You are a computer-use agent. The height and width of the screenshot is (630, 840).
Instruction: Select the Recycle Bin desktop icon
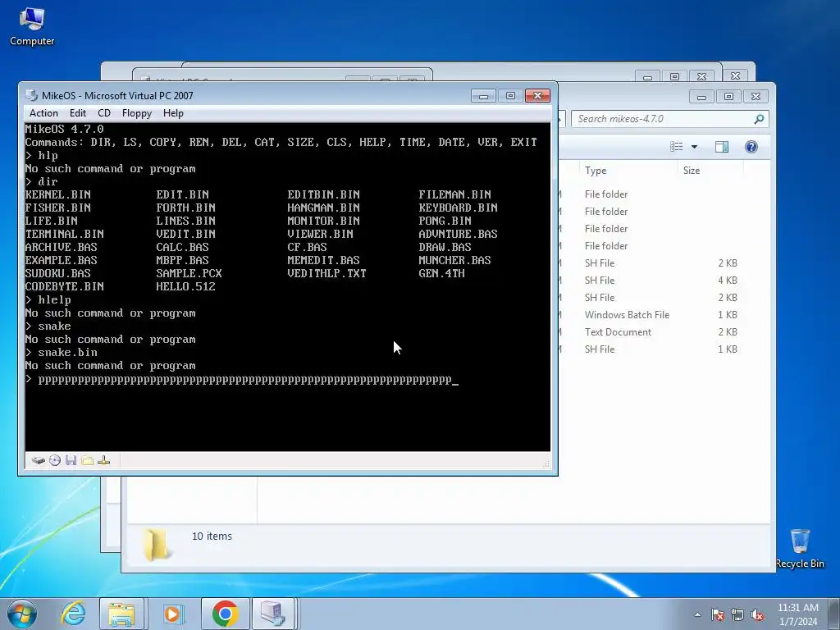[x=800, y=548]
